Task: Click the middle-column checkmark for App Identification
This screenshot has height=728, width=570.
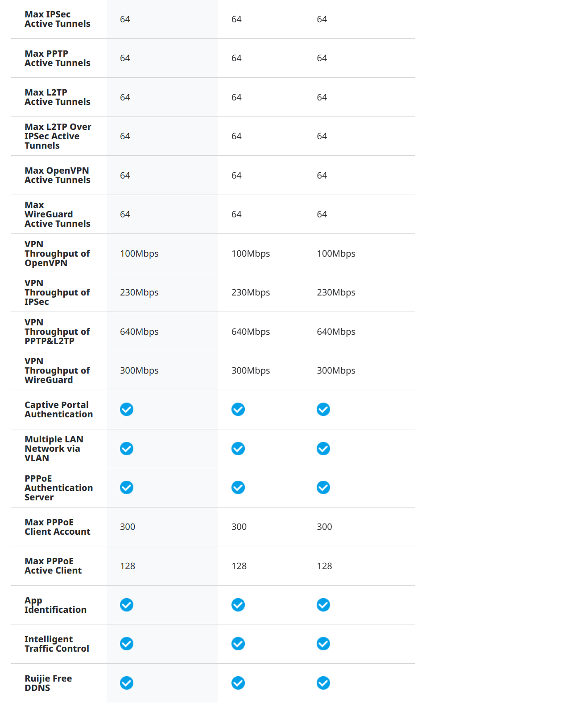Action: (x=238, y=605)
